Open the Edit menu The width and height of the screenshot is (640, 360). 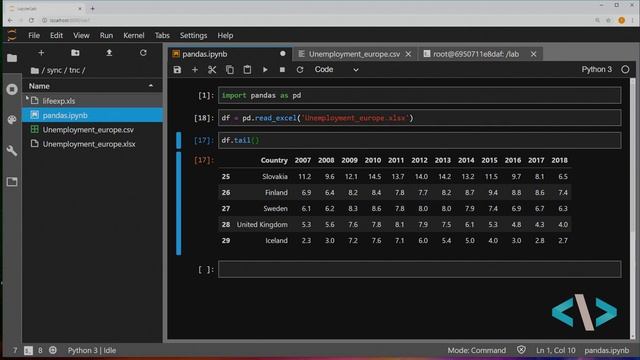pyautogui.click(x=56, y=36)
